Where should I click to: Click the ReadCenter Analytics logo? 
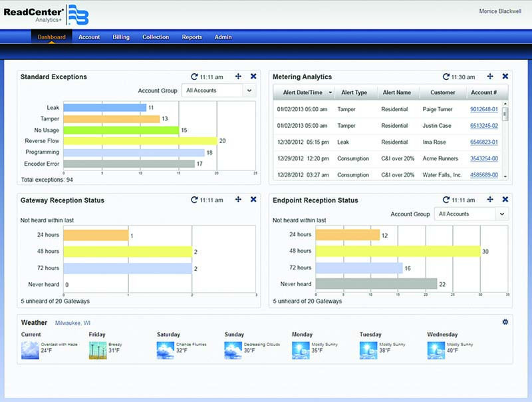pyautogui.click(x=47, y=15)
